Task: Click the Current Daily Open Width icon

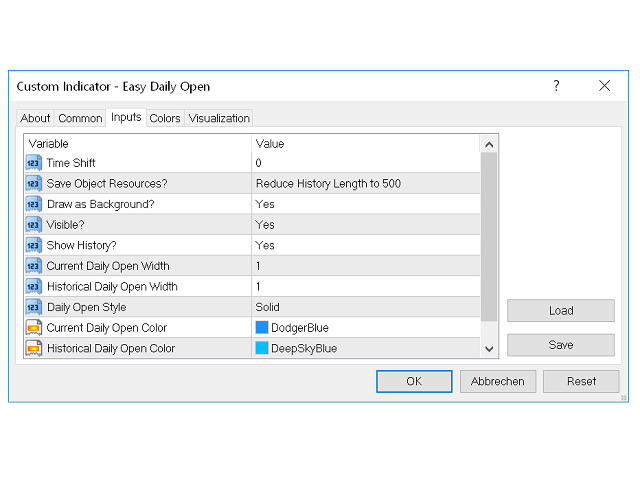Action: pyautogui.click(x=33, y=266)
